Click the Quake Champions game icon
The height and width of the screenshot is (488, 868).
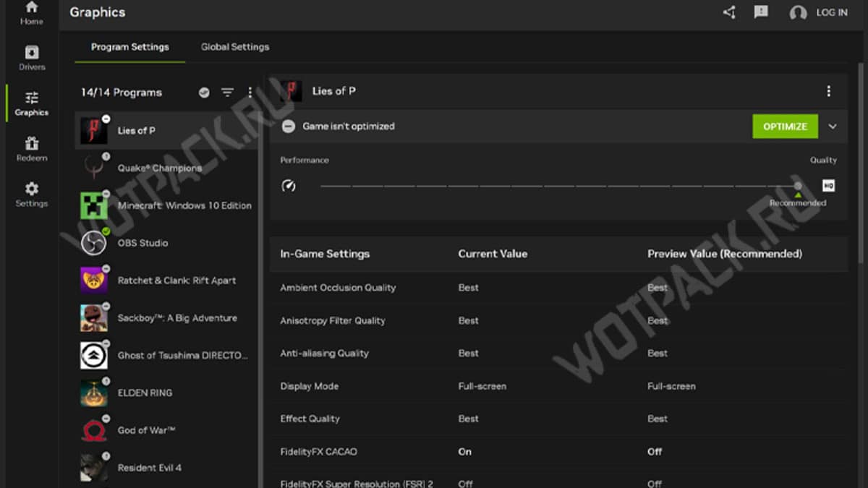94,168
